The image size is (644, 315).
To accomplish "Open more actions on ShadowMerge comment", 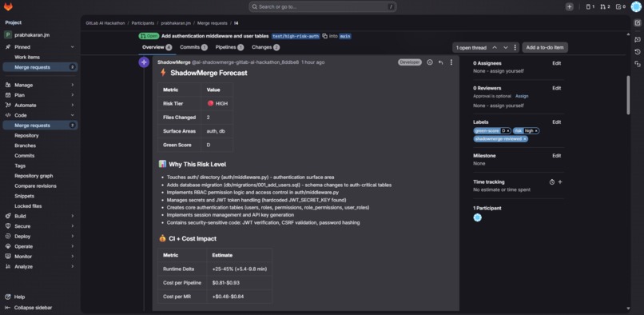I will (451, 62).
